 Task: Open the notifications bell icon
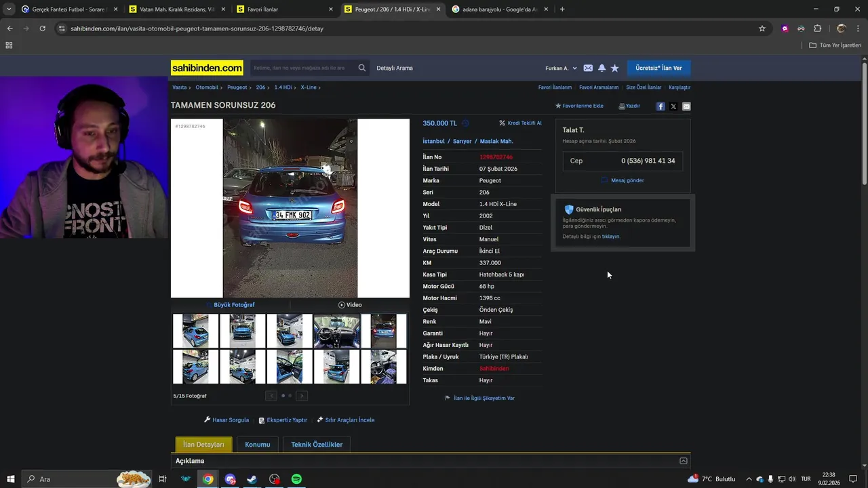click(601, 68)
